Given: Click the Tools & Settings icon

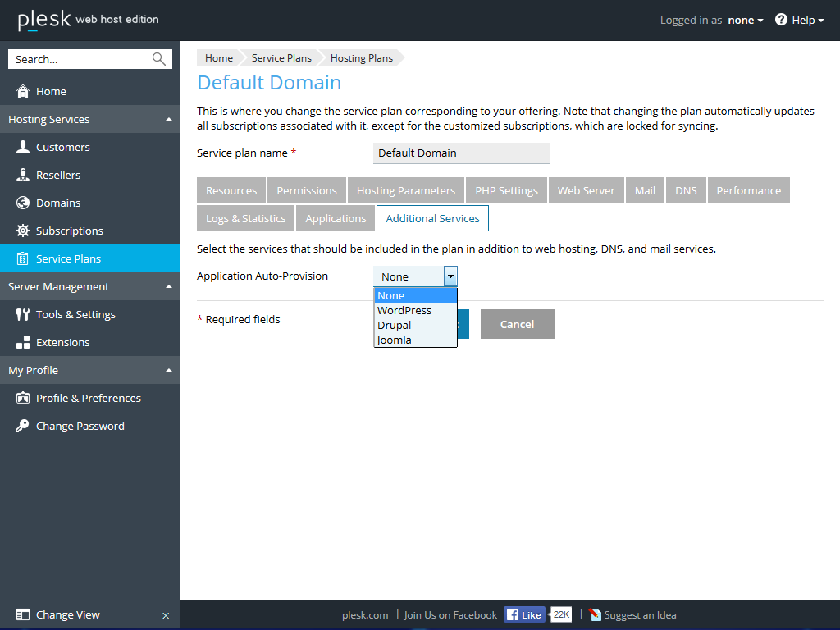Looking at the screenshot, I should coord(22,314).
